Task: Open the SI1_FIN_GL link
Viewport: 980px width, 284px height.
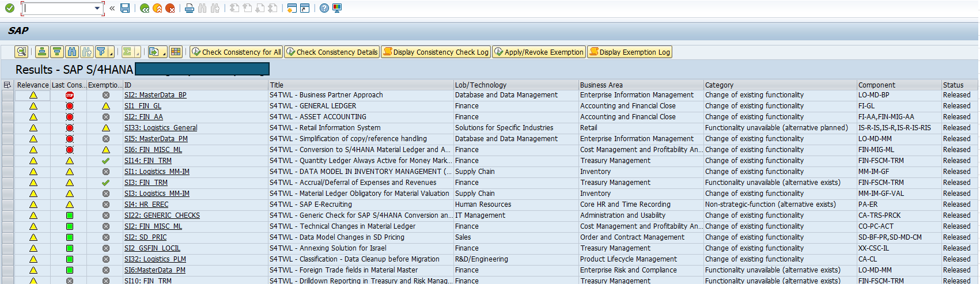Action: pyautogui.click(x=143, y=106)
